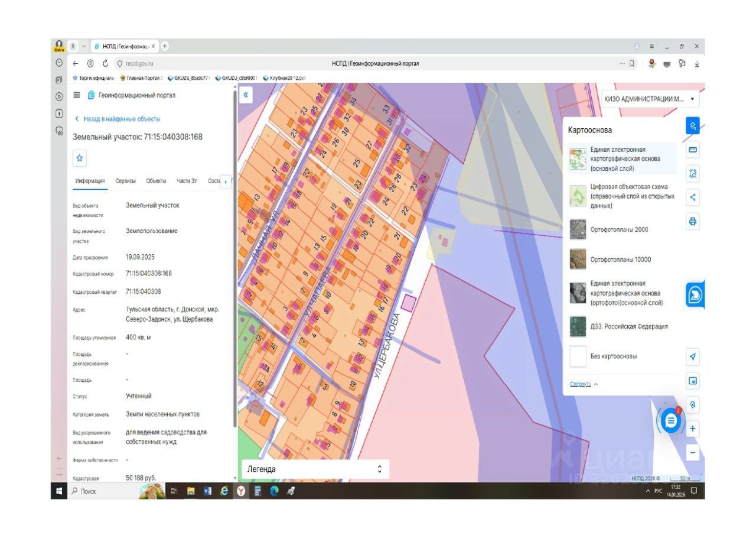Open the chat support bubble
Image resolution: width=756 pixels, height=535 pixels.
pos(670,421)
